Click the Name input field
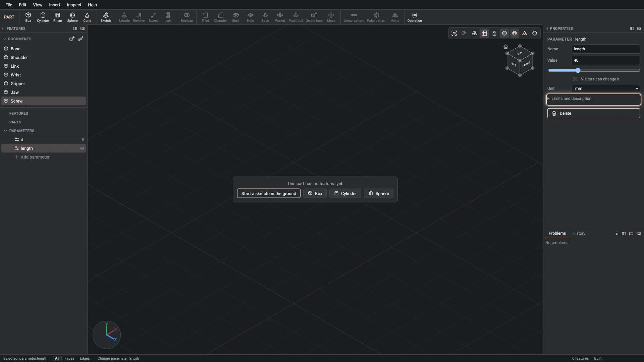 point(606,49)
